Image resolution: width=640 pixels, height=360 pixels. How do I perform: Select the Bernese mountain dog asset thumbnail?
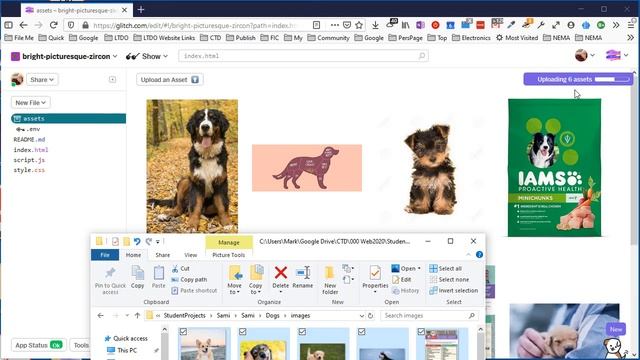[192, 166]
